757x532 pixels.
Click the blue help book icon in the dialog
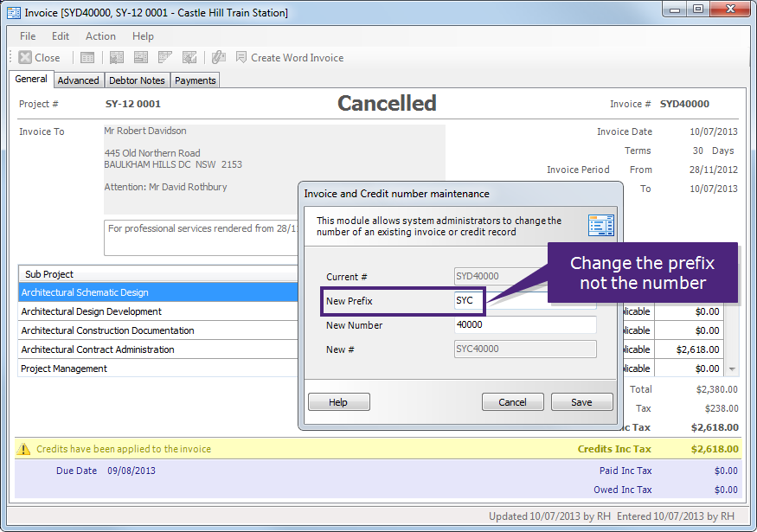[x=601, y=225]
